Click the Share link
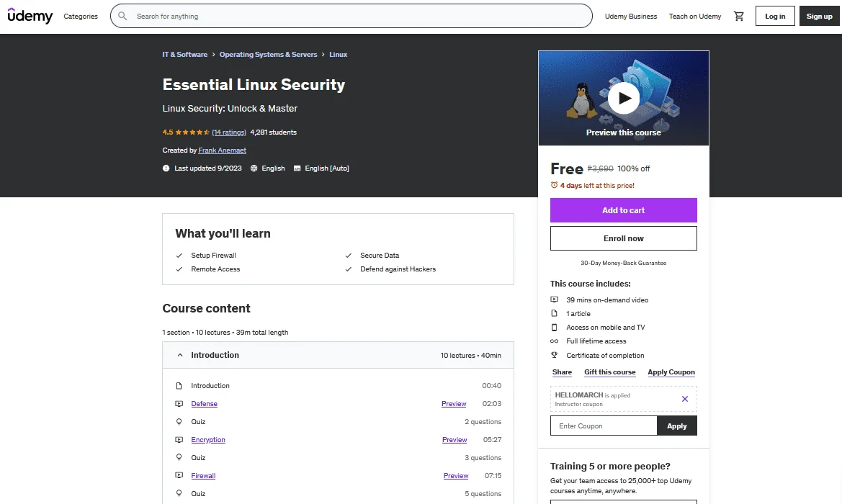Screen dimensions: 842x504 click(x=562, y=372)
